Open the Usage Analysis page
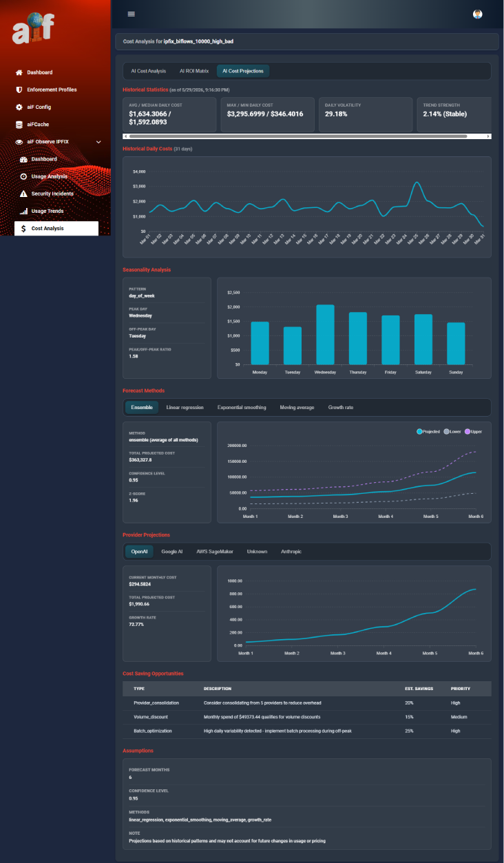Image resolution: width=504 pixels, height=863 pixels. click(50, 176)
